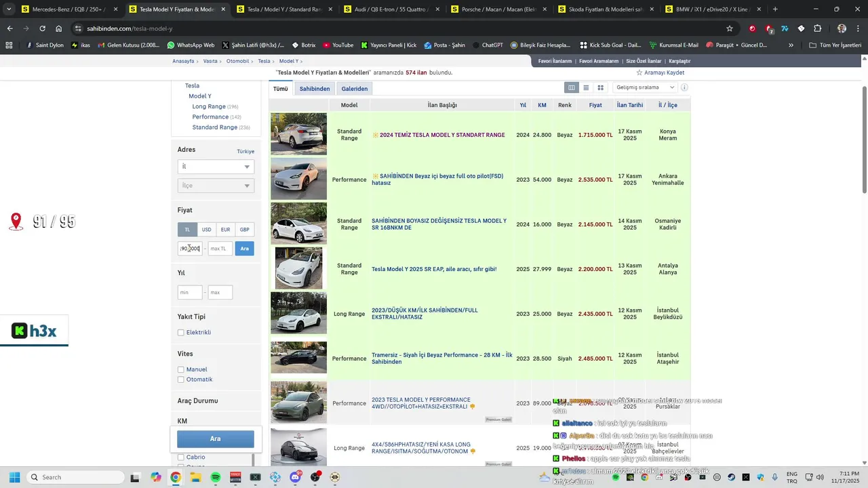Bookmark this page with star icon
This screenshot has width=868, height=488.
pyautogui.click(x=730, y=28)
